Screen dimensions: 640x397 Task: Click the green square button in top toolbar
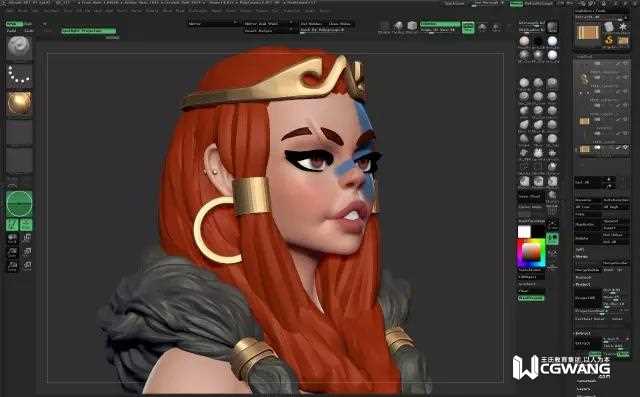(x=468, y=27)
